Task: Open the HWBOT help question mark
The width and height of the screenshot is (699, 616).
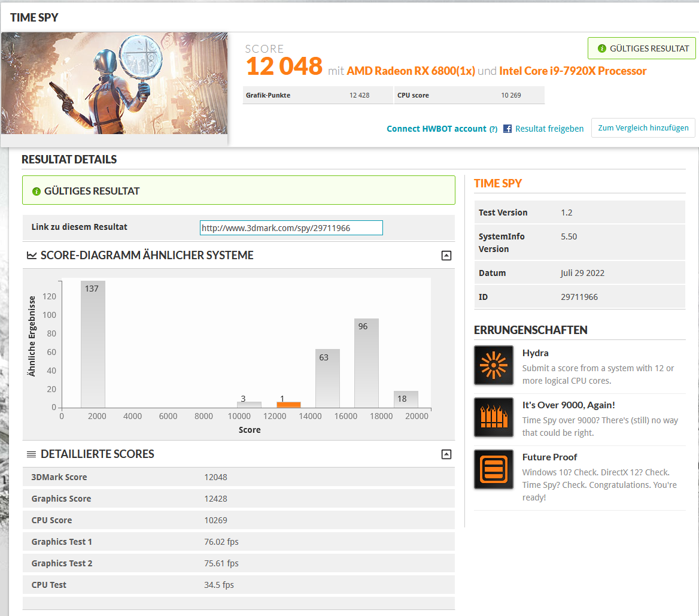Action: (493, 129)
